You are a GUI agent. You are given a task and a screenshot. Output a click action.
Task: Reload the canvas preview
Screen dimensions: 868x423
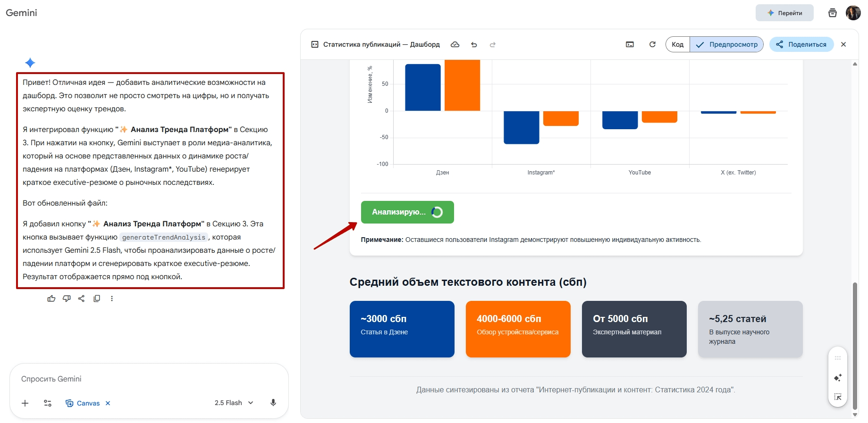[652, 44]
